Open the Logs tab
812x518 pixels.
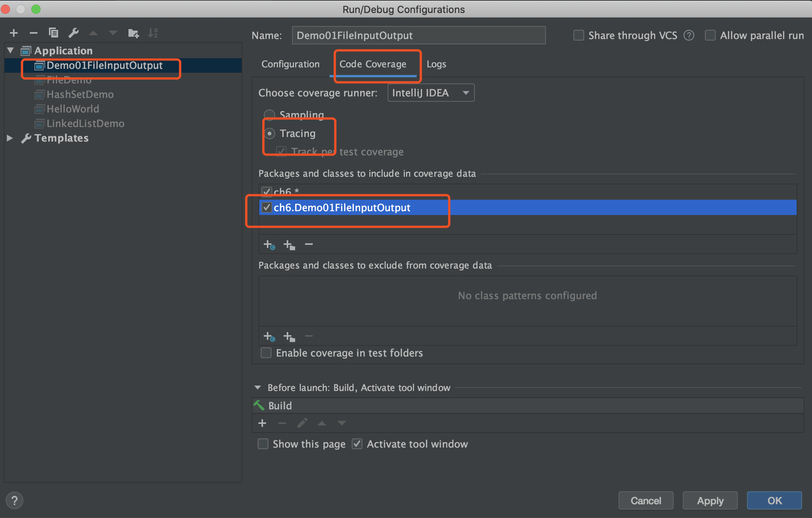436,64
